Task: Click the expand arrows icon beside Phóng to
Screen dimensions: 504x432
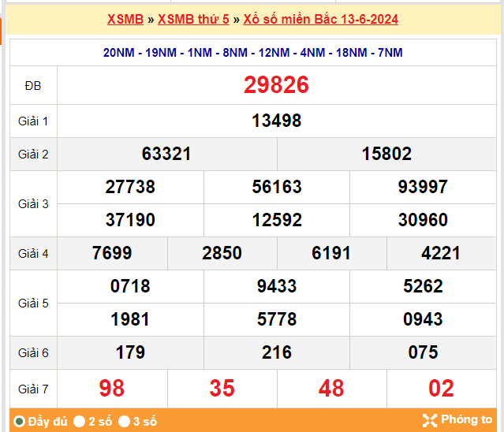Action: click(429, 420)
